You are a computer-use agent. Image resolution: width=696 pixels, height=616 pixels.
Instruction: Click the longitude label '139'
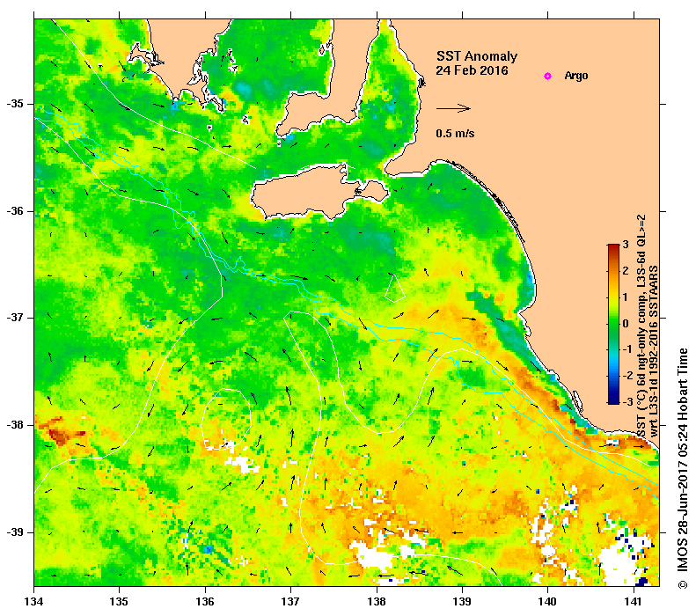(x=463, y=602)
